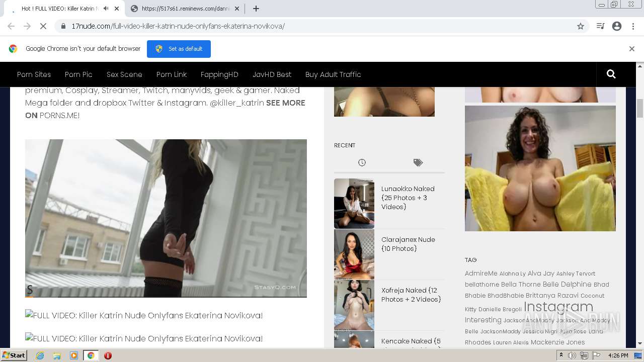Select the reminews.com browser tab
The width and height of the screenshot is (644, 362).
(185, 9)
